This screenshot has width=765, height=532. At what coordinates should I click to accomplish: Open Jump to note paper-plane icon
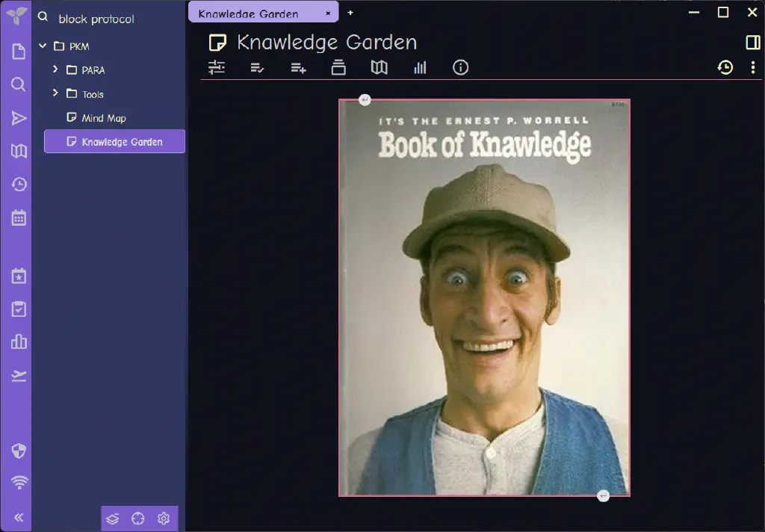(x=19, y=118)
